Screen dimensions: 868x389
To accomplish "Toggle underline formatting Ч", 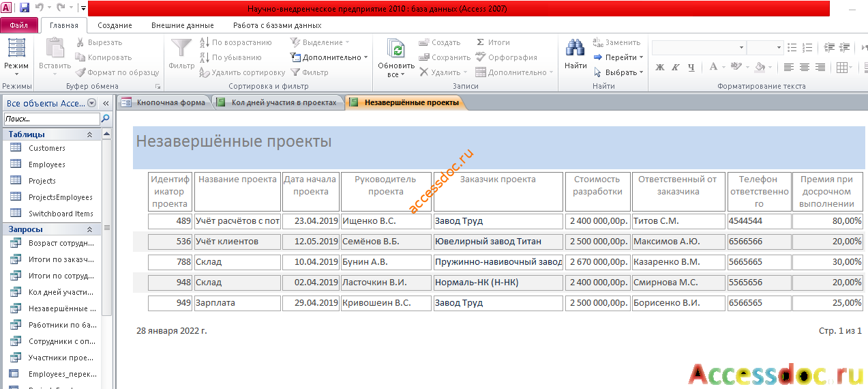I will [x=691, y=67].
